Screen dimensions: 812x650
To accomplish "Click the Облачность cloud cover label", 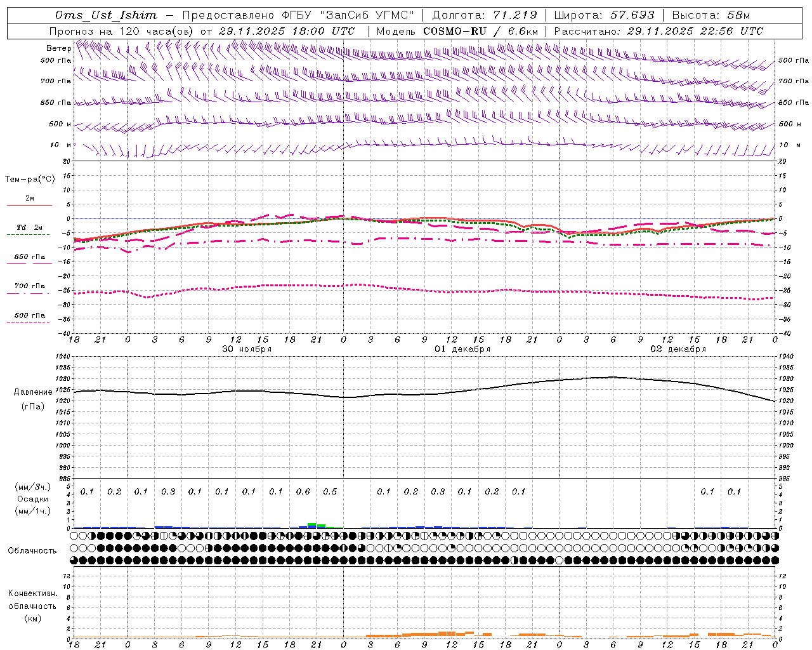I will coord(32,550).
